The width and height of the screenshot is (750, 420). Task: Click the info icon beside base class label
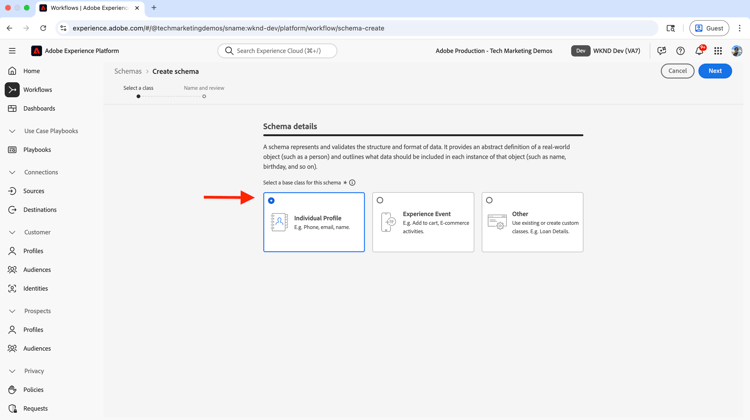coord(352,183)
